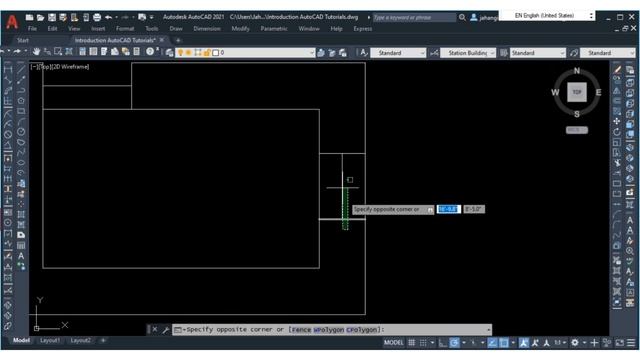Click the Customization three-lines icon in status bar
The width and height of the screenshot is (640, 360).
coord(631,343)
